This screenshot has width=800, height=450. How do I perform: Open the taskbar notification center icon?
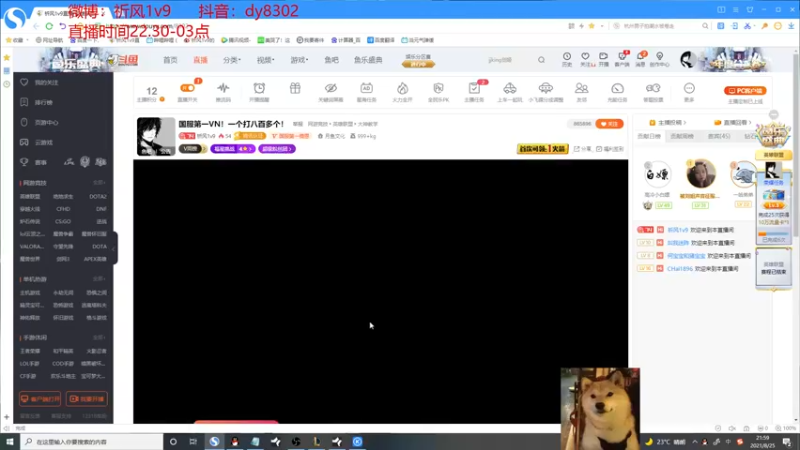click(x=787, y=441)
